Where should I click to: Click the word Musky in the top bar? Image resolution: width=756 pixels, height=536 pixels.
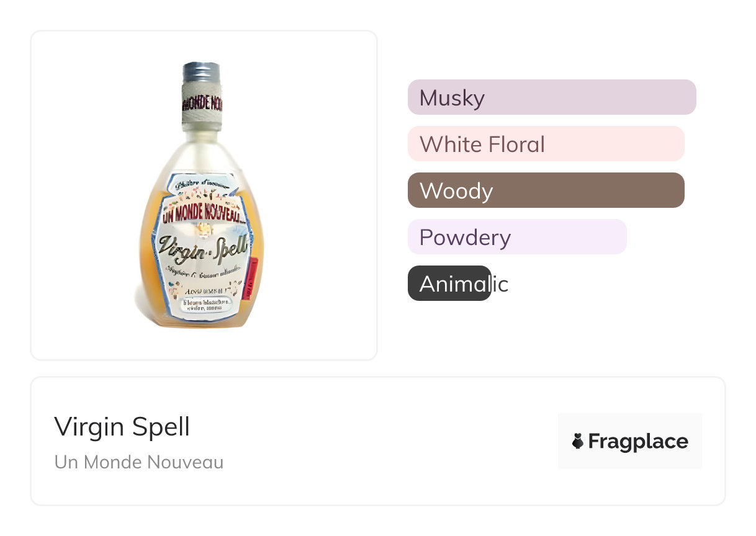click(x=452, y=98)
